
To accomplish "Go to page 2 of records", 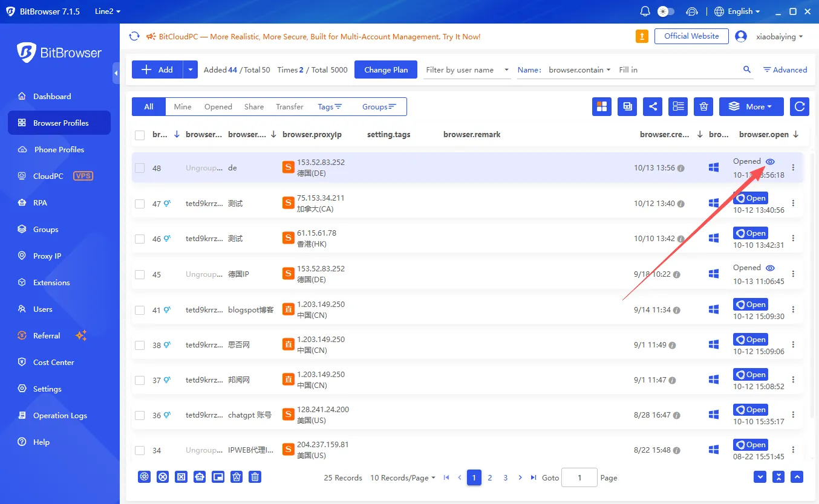I will pos(490,477).
